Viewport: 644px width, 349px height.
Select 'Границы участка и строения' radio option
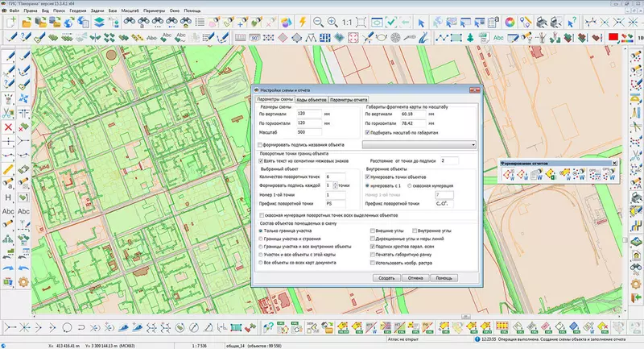(x=260, y=239)
